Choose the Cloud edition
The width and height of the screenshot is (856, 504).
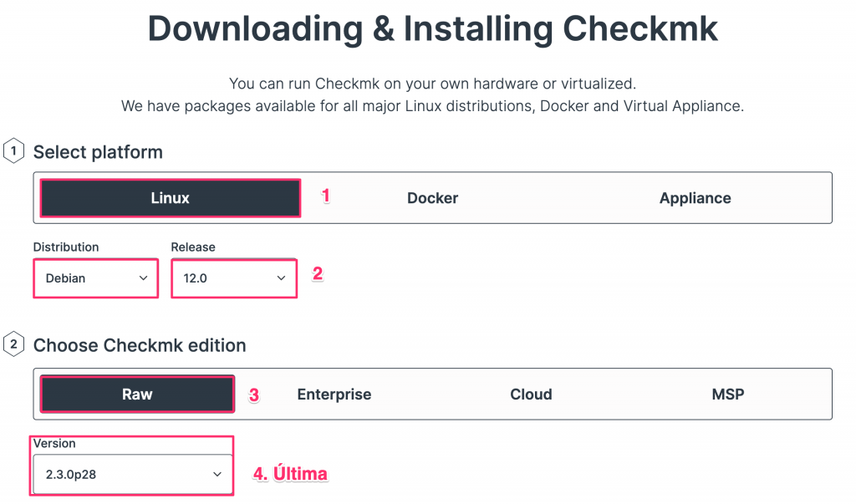click(x=531, y=395)
